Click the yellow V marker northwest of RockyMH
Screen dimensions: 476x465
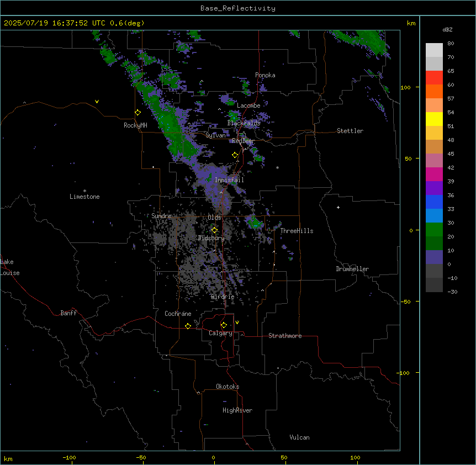point(97,102)
